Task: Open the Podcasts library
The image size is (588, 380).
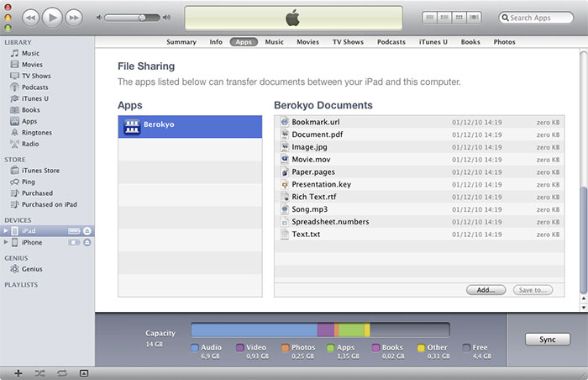Action: (47, 87)
